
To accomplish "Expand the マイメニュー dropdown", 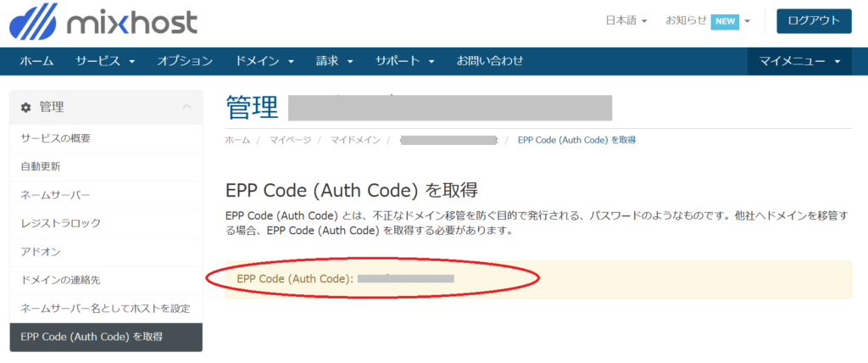I will tap(799, 61).
